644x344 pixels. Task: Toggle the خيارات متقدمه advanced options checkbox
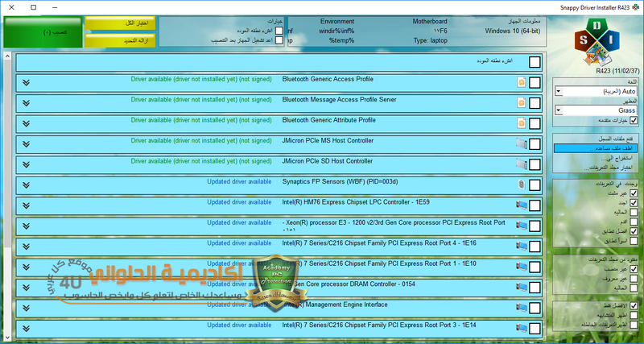[x=633, y=120]
